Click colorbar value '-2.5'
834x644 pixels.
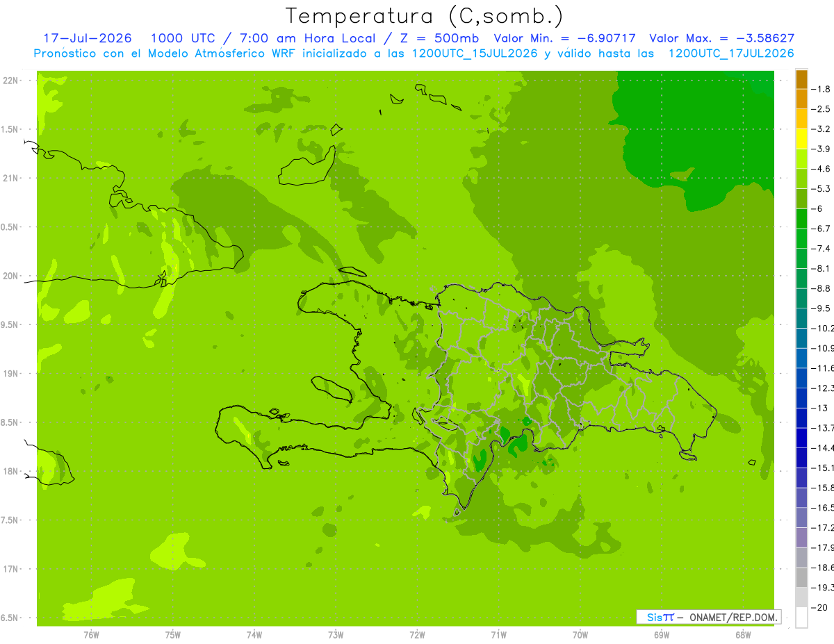(821, 109)
